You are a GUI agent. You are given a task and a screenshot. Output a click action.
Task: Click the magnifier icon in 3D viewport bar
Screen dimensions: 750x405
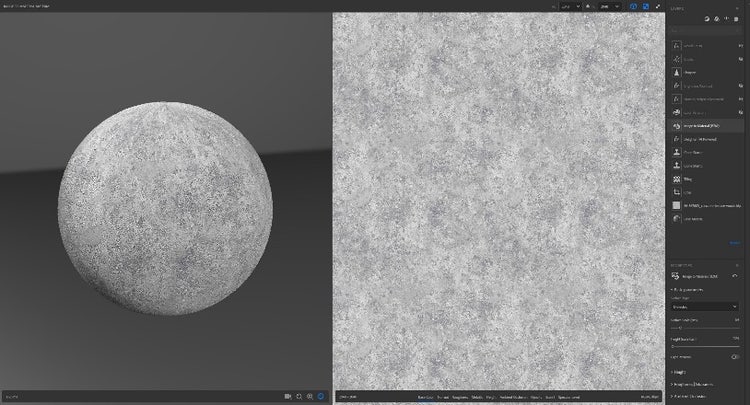[310, 396]
